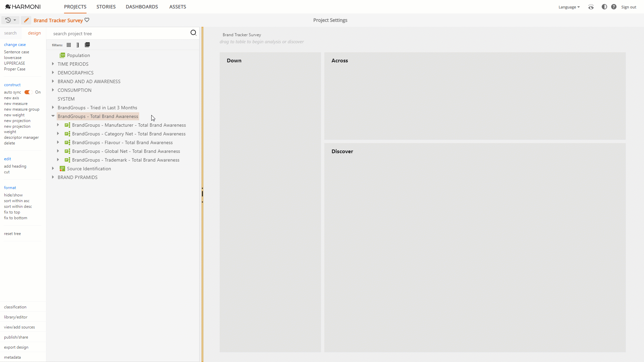Screen dimensions: 644x362
Task: Click the eye view icon in header
Action: pyautogui.click(x=591, y=7)
